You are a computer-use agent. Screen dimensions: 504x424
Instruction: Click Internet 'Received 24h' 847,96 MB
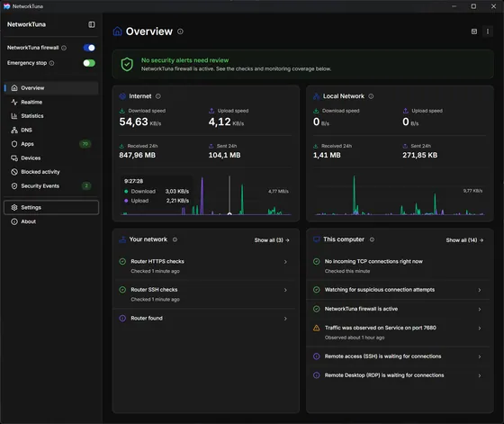pyautogui.click(x=137, y=155)
